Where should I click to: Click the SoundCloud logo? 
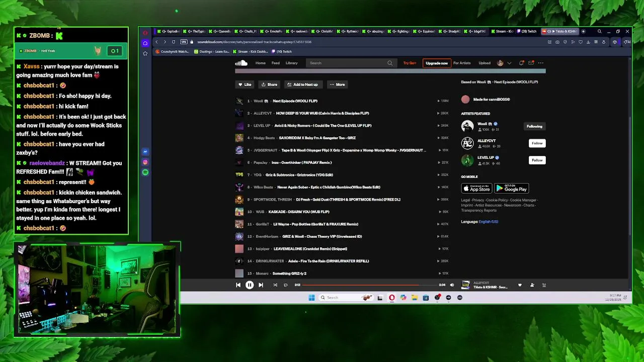[242, 63]
